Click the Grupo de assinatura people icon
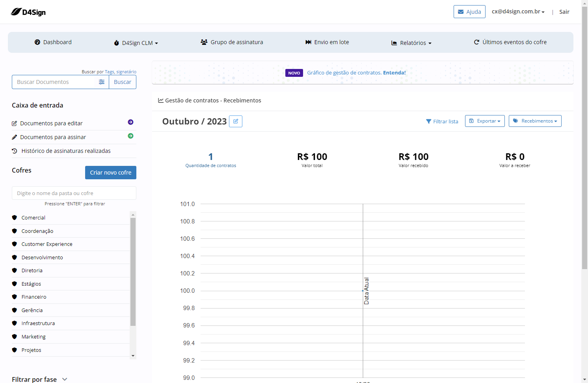588x383 pixels. coord(204,42)
